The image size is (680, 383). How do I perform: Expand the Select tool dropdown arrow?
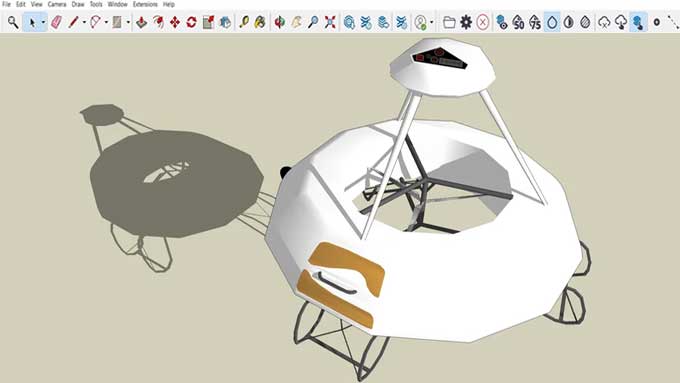43,22
